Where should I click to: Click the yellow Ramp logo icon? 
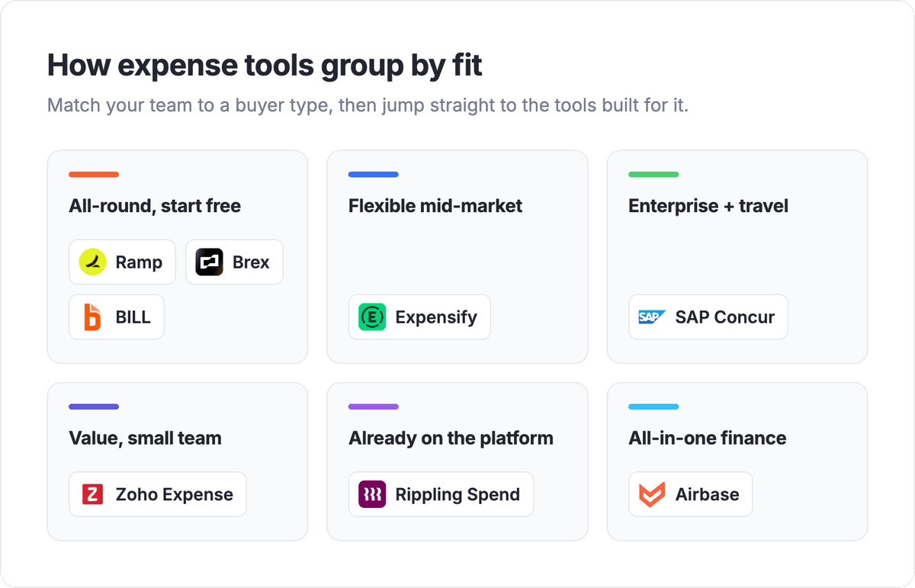[92, 262]
